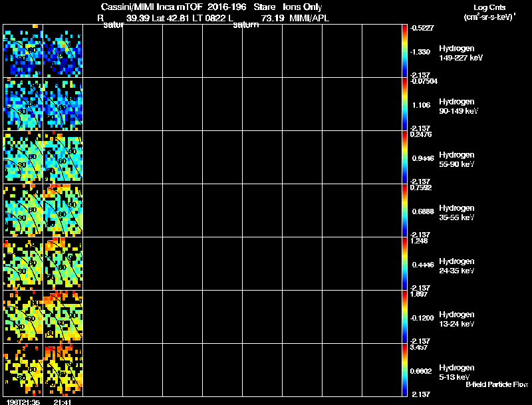Click the '3.457' colorbar value
The image size is (532, 405).
click(x=419, y=347)
